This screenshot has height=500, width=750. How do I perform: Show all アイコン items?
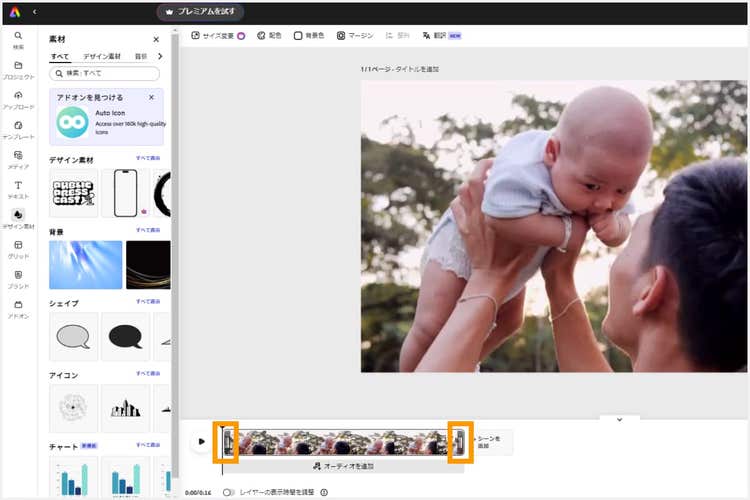[x=148, y=373]
